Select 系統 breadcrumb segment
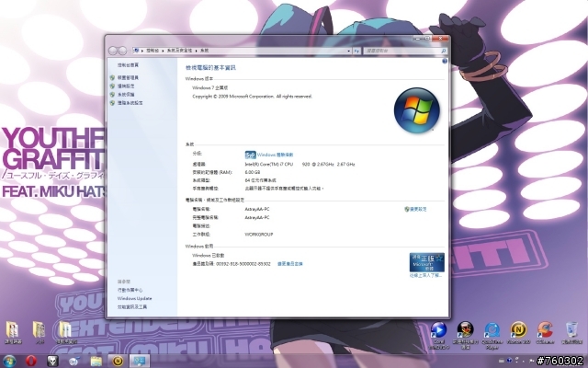This screenshot has height=368, width=588. click(x=204, y=51)
